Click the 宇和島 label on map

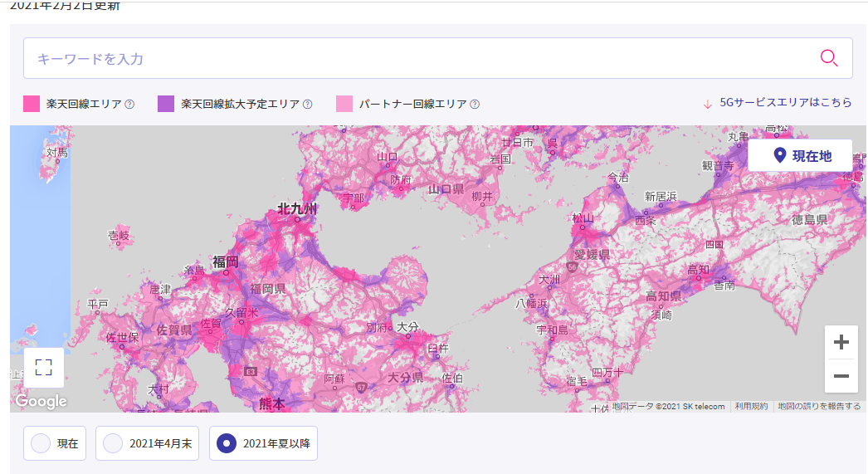click(553, 330)
